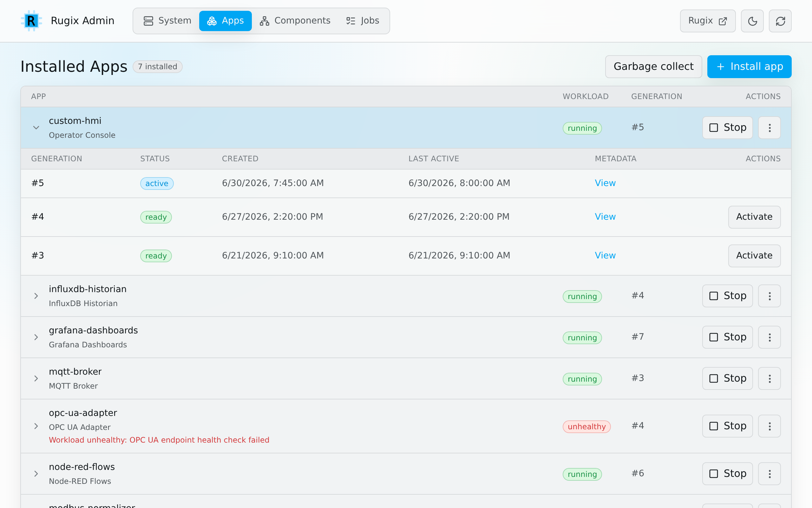Screen dimensions: 812x508
Task: Click Install app button
Action: (x=749, y=67)
